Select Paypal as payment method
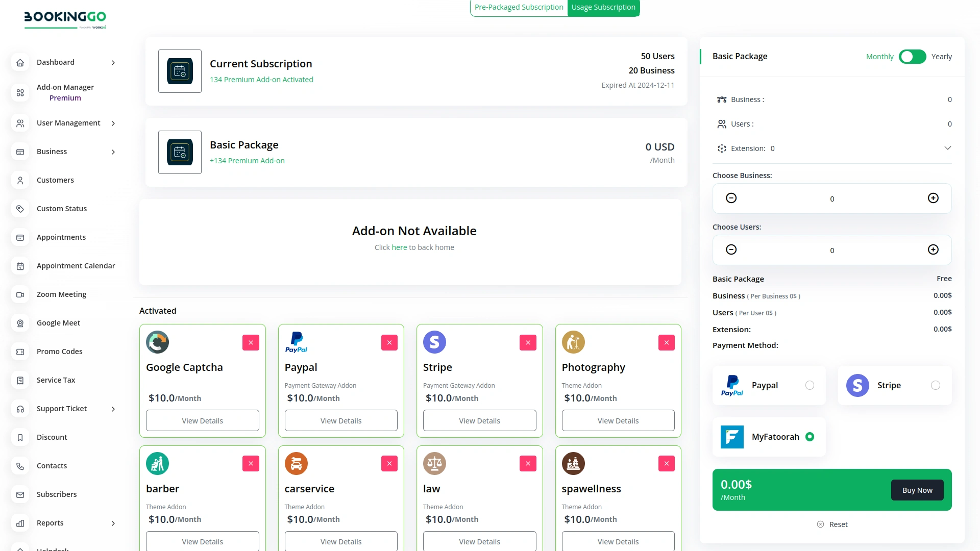The image size is (980, 551). [810, 385]
